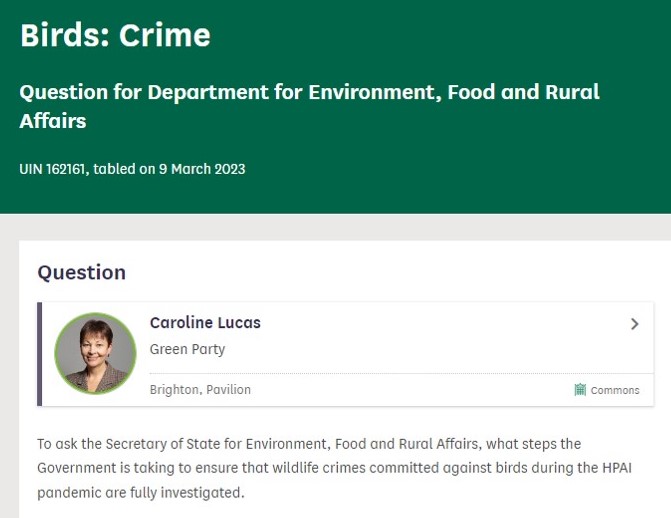This screenshot has height=518, width=671.
Task: Click the Commons parliament building icon
Action: click(580, 390)
